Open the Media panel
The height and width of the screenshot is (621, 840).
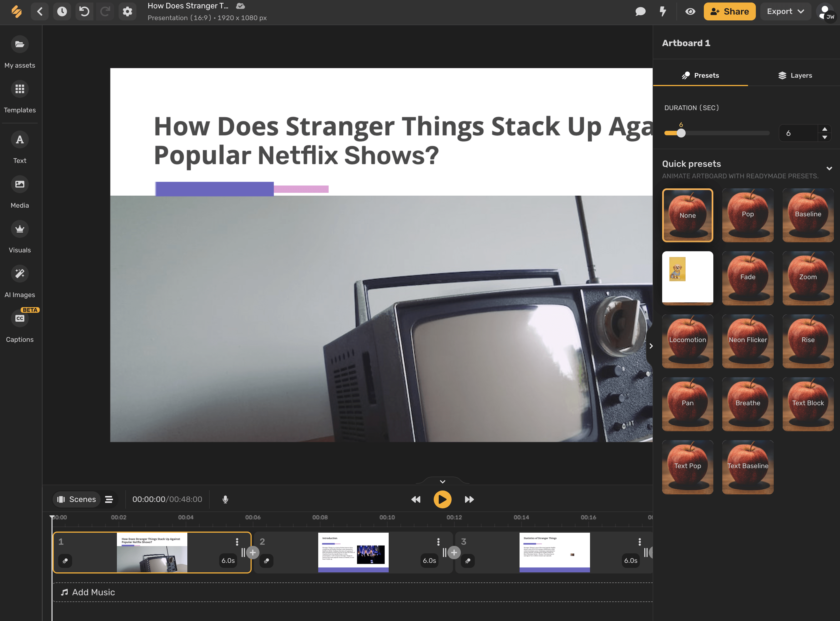(20, 193)
